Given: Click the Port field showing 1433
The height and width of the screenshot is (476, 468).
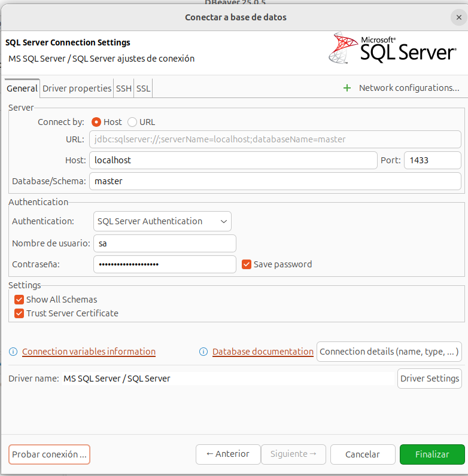Looking at the screenshot, I should (x=433, y=160).
